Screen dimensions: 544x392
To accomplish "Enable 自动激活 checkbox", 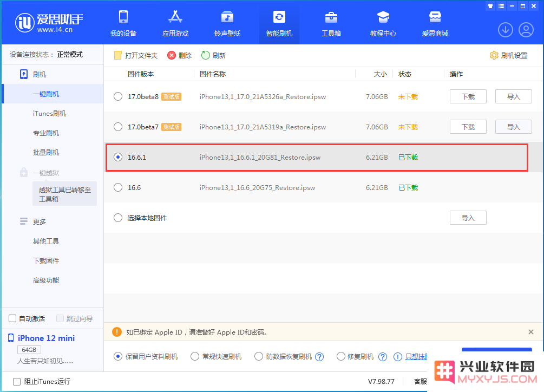I will pyautogui.click(x=12, y=318).
